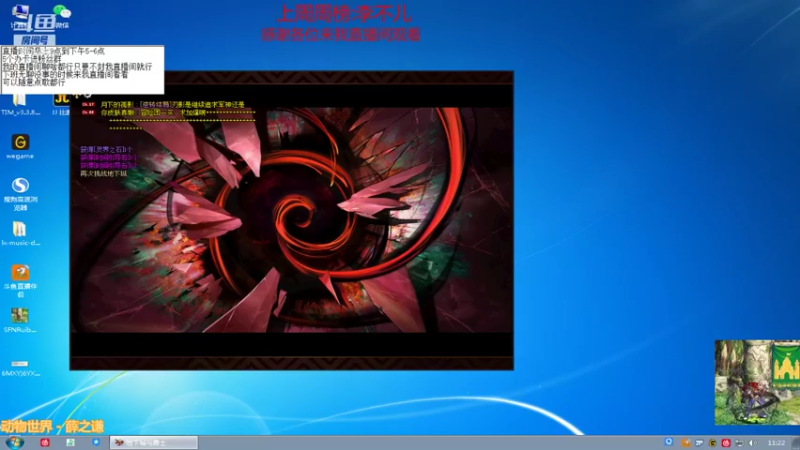The image size is (800, 450).
Task: Open the volume speaker tray icon
Action: (x=753, y=443)
